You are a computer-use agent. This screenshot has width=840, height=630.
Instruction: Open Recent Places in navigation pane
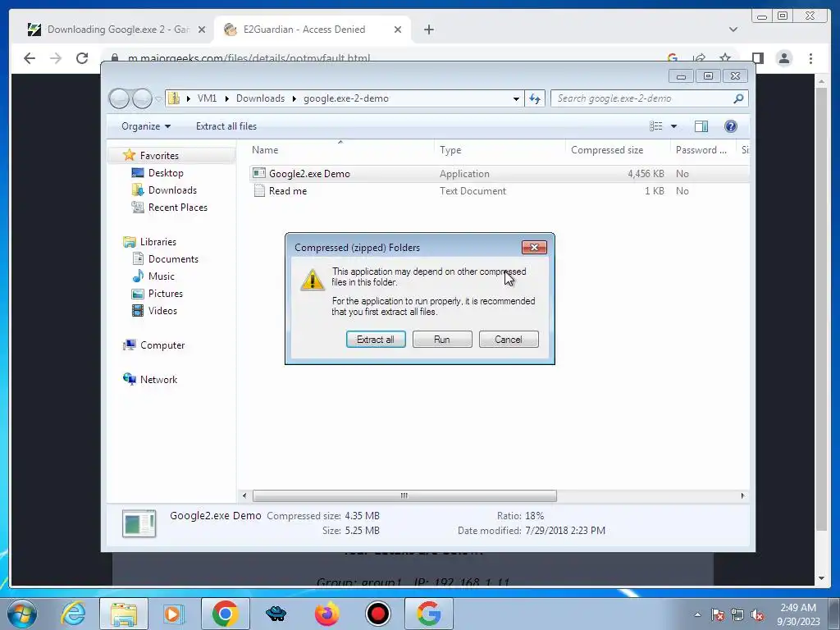pos(178,208)
